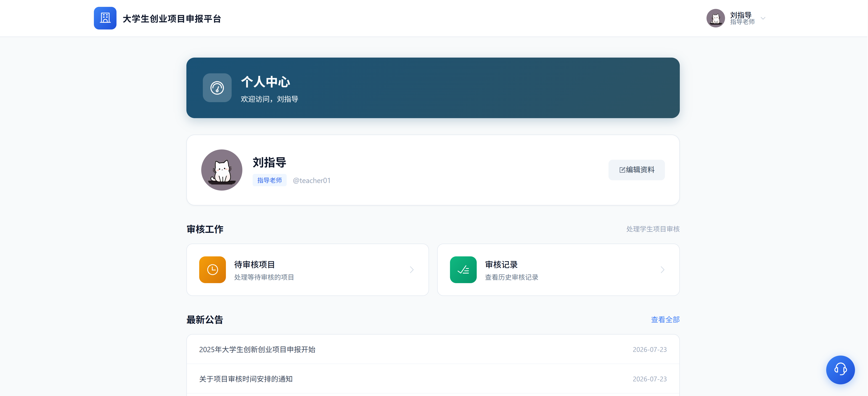The width and height of the screenshot is (868, 396).
Task: Click the 审核工作 section heading
Action: coord(205,229)
